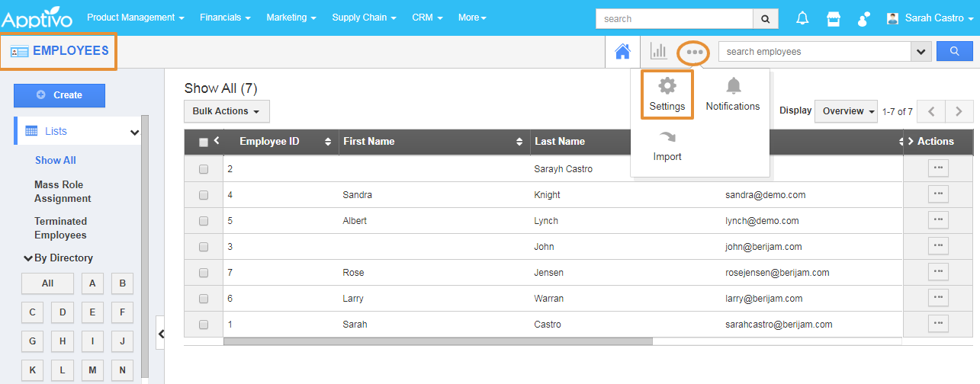
Task: Click the Notifications bell in the popup
Action: [x=733, y=86]
